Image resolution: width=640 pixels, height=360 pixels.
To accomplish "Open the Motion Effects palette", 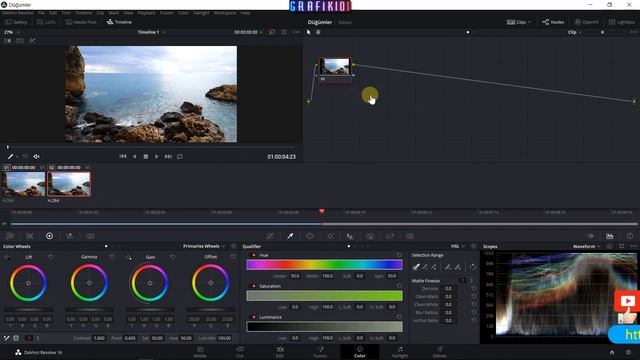I will click(x=90, y=236).
